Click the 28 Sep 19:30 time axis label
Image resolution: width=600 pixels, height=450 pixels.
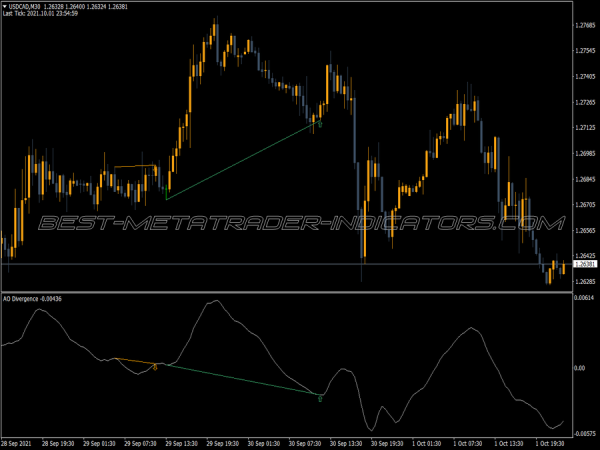[58, 443]
